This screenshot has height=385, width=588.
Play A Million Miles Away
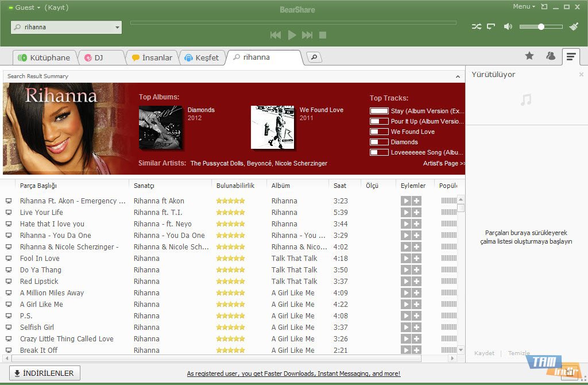tap(406, 293)
